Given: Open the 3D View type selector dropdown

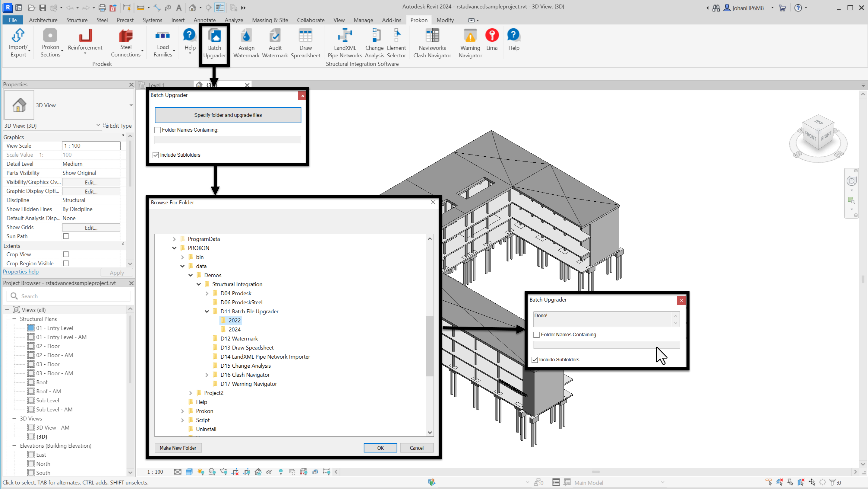Looking at the screenshot, I should [131, 105].
